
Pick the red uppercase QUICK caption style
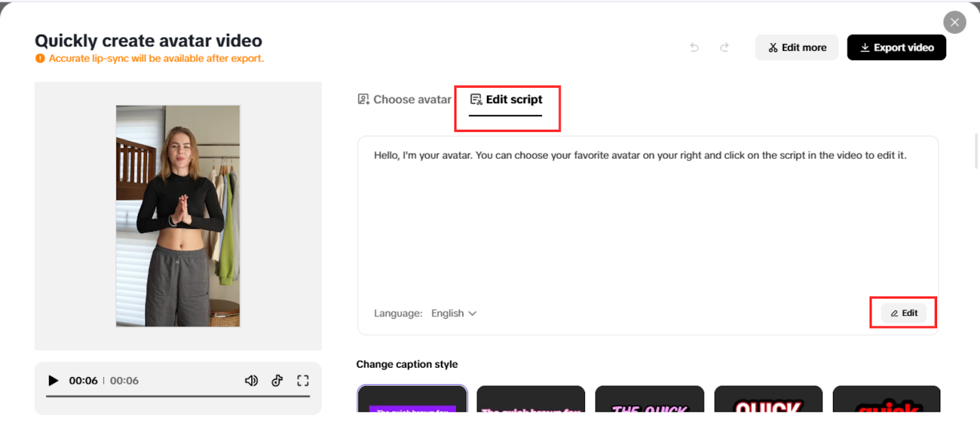point(768,400)
